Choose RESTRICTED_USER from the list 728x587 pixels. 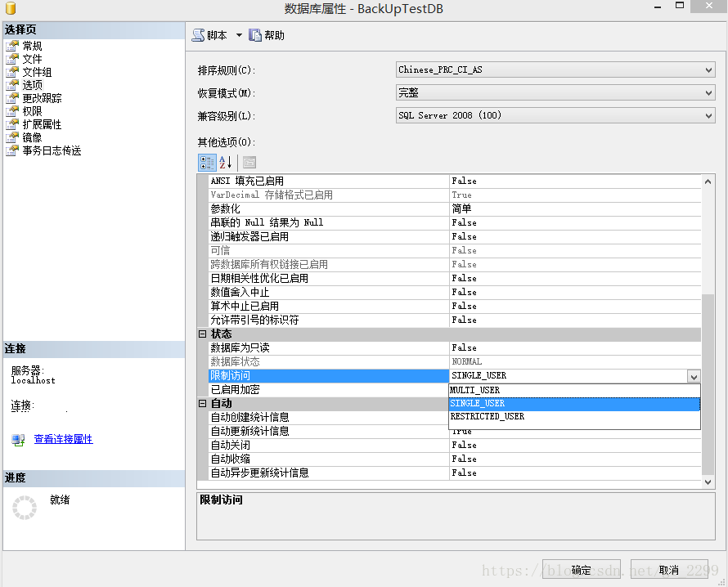pyautogui.click(x=488, y=417)
